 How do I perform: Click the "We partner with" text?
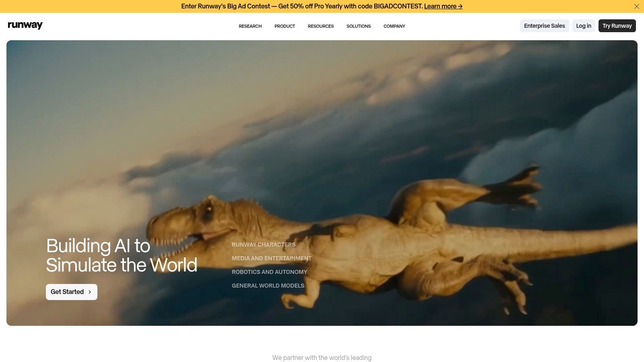coord(322,358)
